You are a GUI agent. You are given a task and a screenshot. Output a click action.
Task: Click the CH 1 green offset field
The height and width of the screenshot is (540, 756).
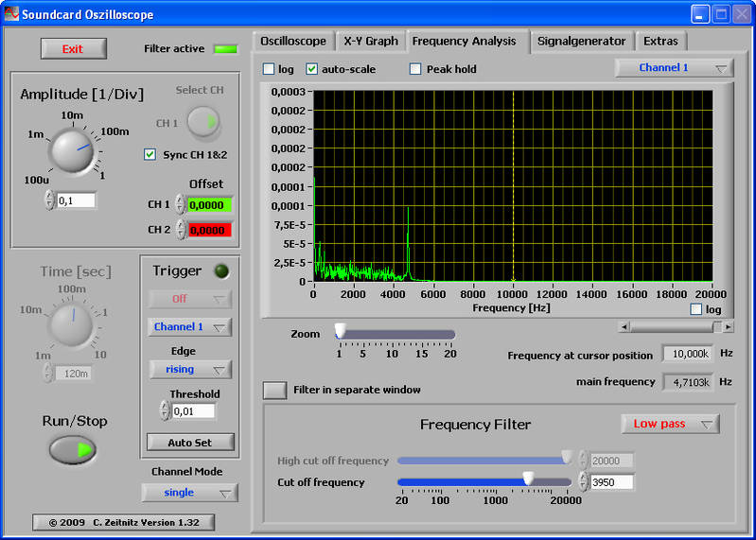(209, 205)
